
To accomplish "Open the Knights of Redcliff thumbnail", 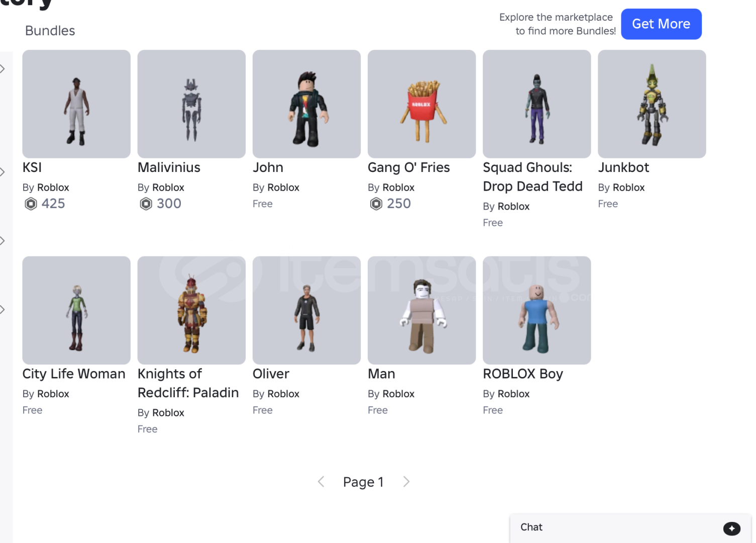I will pyautogui.click(x=191, y=310).
